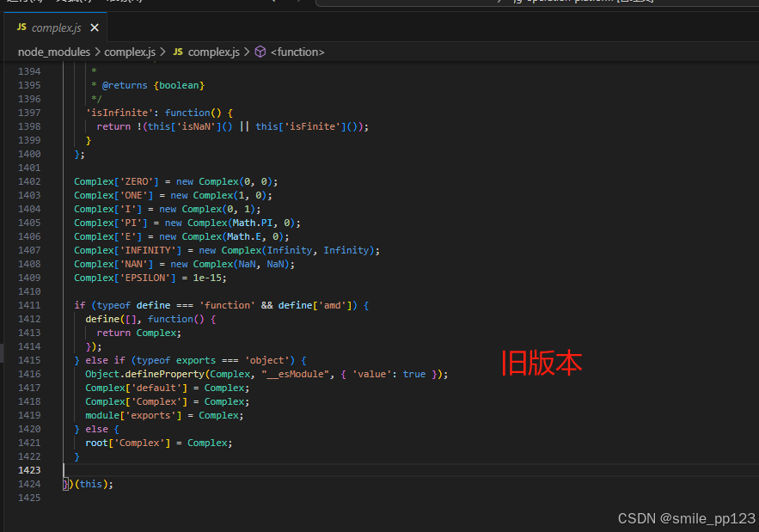The height and width of the screenshot is (532, 759).
Task: Click Complex['default'] = Complex line
Action: [x=167, y=388]
